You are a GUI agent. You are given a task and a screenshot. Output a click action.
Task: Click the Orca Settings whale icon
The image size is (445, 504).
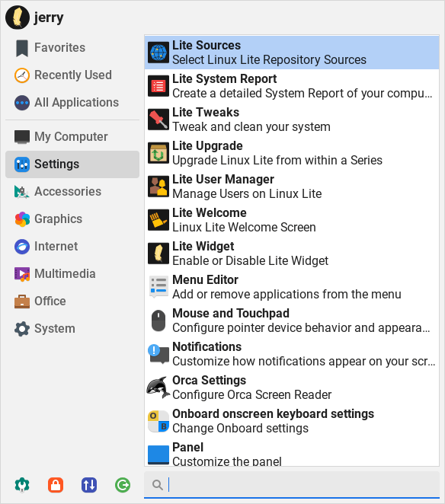click(158, 388)
